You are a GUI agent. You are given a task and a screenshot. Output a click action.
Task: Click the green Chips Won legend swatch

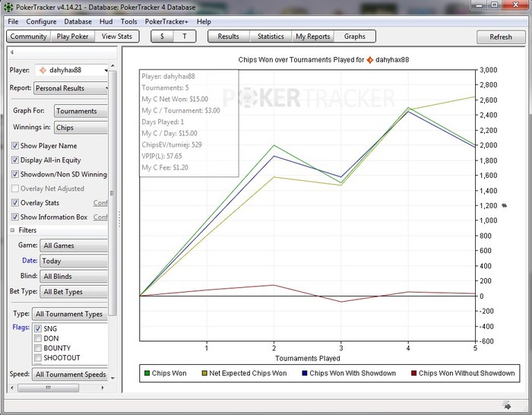pyautogui.click(x=147, y=373)
